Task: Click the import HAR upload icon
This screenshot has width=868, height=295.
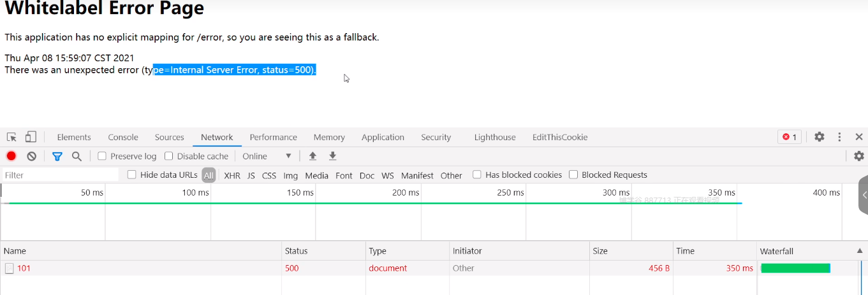Action: 313,156
